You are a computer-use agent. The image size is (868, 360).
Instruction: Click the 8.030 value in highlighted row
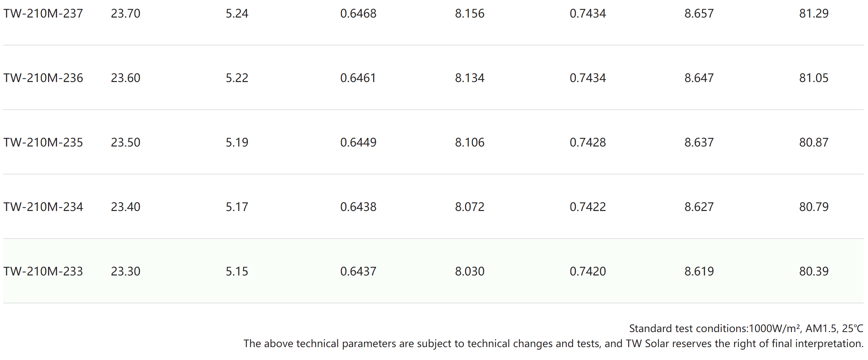pyautogui.click(x=470, y=272)
